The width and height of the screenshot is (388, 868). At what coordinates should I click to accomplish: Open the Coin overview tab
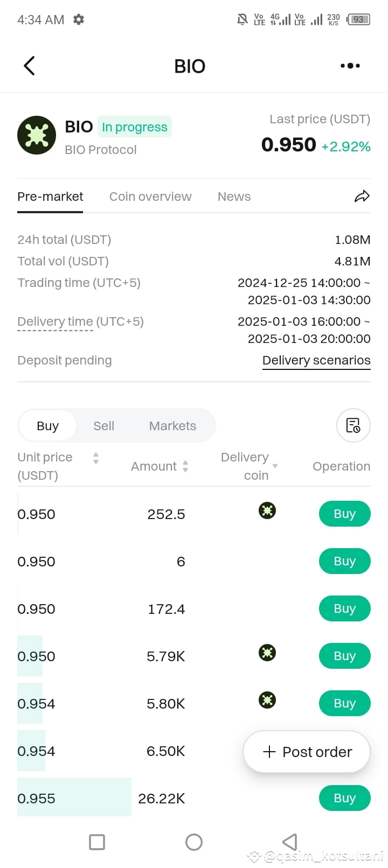click(x=150, y=197)
